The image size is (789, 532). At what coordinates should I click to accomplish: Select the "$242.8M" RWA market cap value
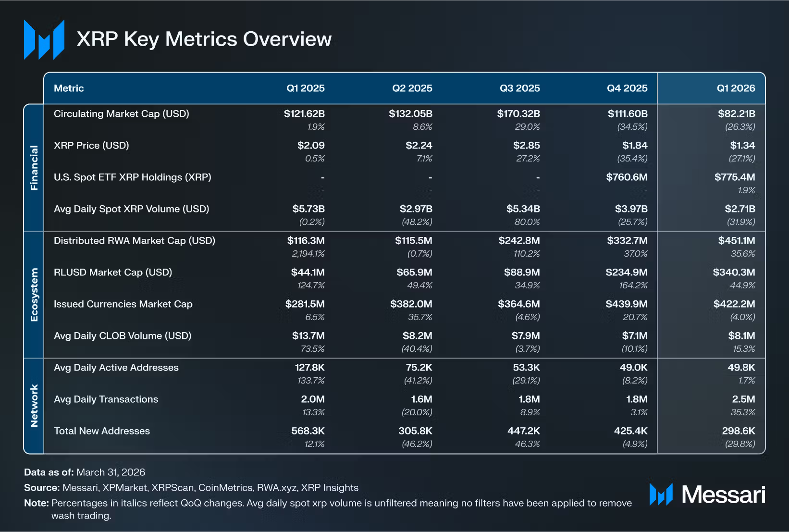click(x=519, y=241)
